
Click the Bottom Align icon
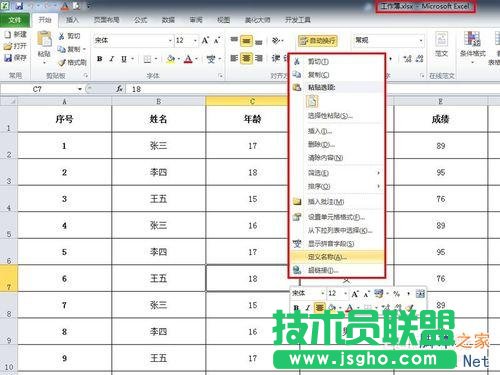pyautogui.click(x=259, y=41)
